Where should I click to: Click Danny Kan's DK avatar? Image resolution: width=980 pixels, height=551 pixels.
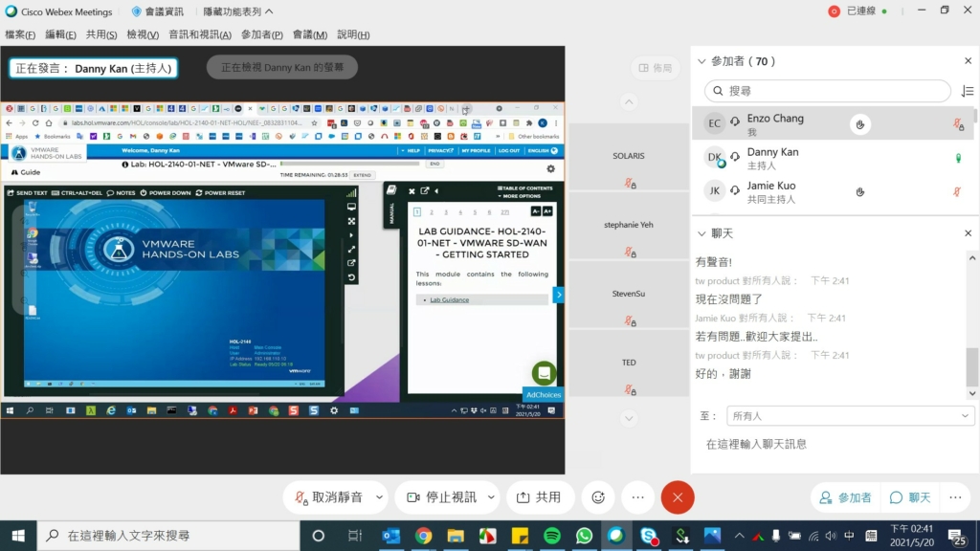[714, 158]
